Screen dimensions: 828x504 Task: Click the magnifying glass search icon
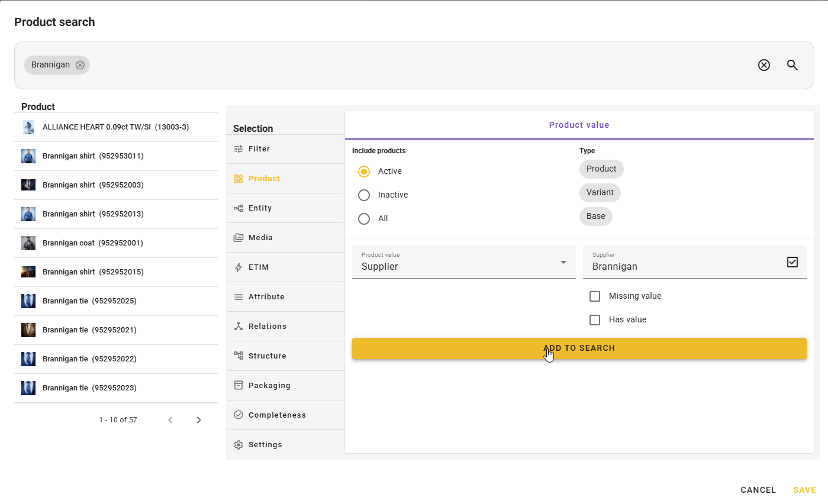(792, 65)
